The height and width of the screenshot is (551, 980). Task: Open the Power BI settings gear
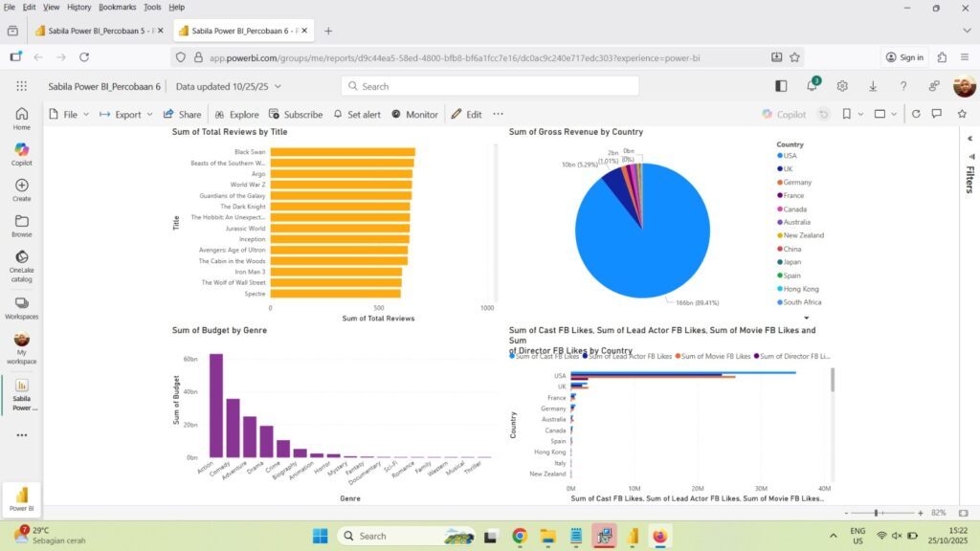[842, 86]
